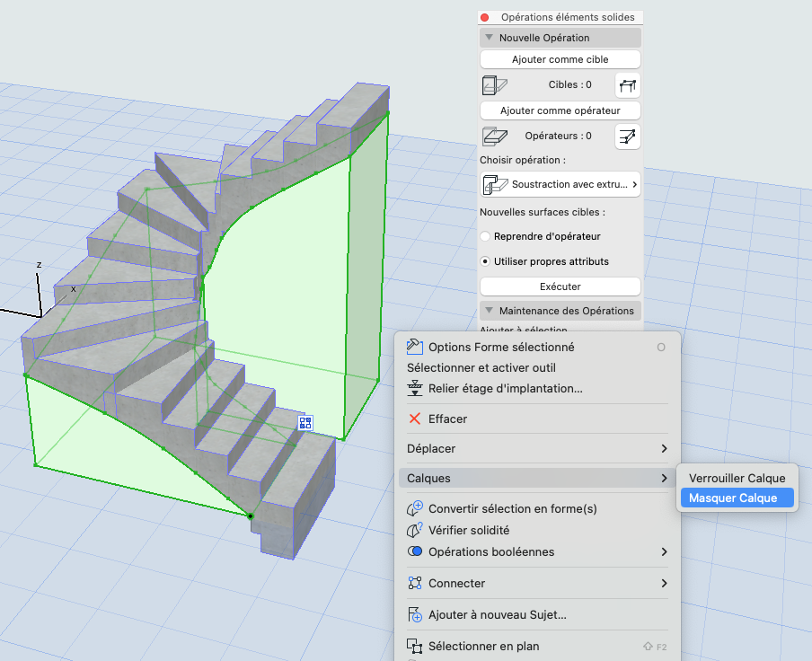This screenshot has height=661, width=812.
Task: Expand the Opérations booléennes submenu arrow
Action: 665,551
